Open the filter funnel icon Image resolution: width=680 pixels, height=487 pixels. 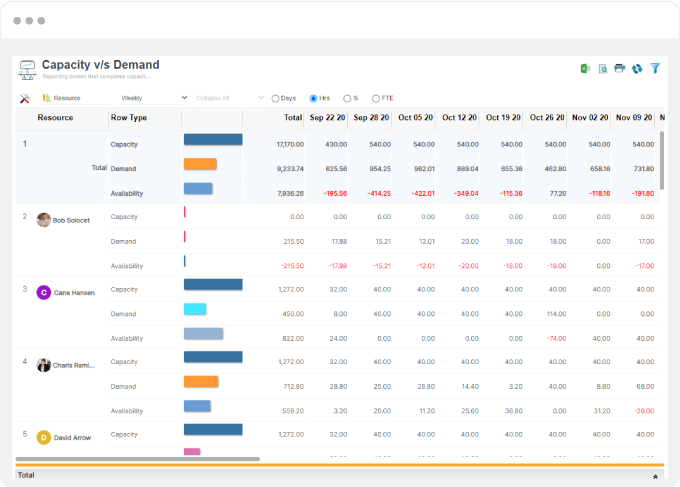pyautogui.click(x=655, y=69)
